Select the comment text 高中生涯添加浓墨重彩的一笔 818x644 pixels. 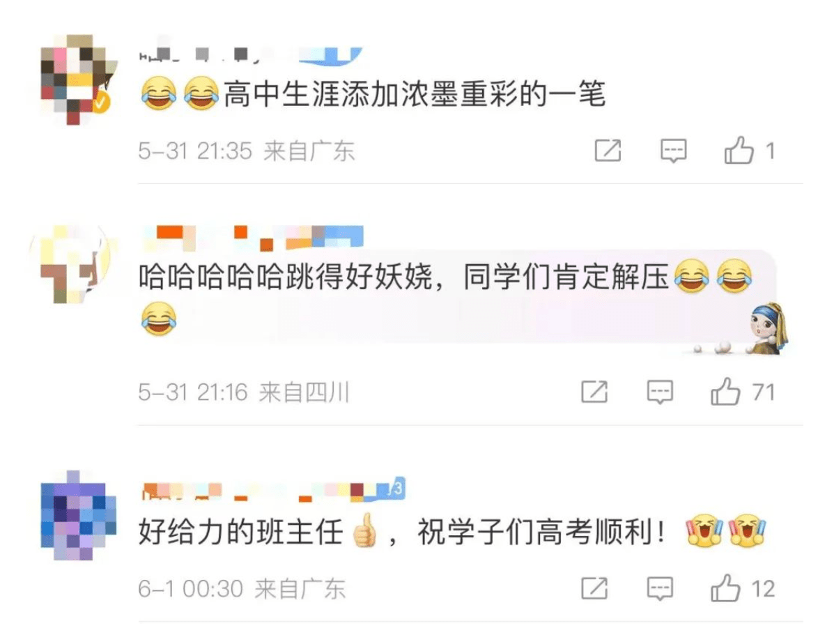pos(415,94)
